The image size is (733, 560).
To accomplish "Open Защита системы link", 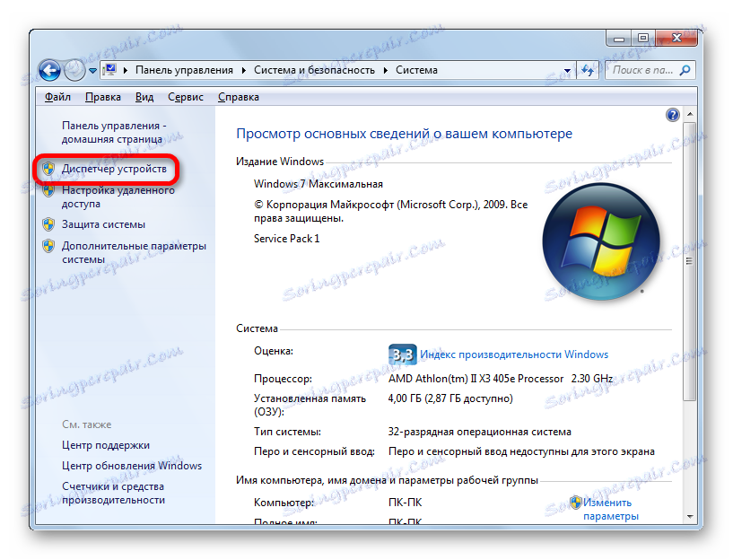I will (x=103, y=224).
